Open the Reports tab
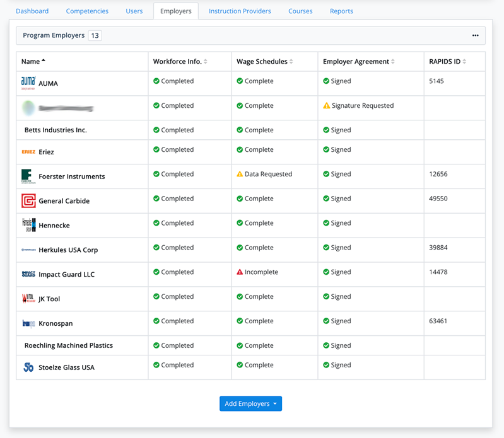This screenshot has width=504, height=438. click(341, 11)
